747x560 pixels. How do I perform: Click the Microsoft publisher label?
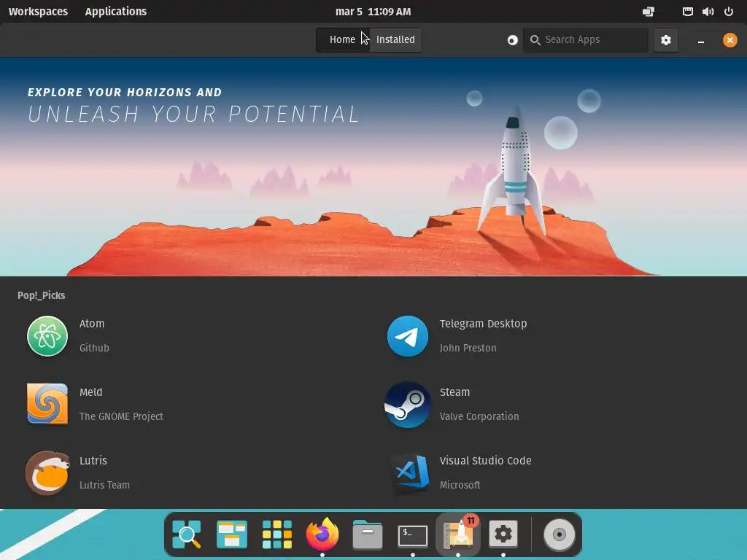[x=460, y=485]
